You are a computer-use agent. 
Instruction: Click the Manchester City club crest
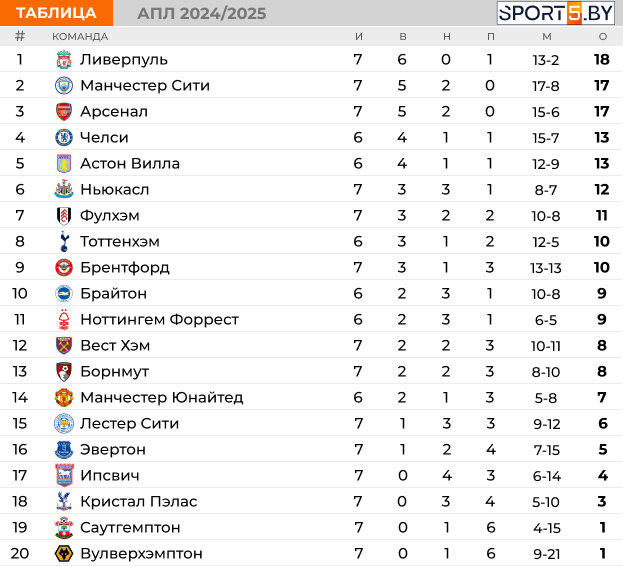coord(64,85)
